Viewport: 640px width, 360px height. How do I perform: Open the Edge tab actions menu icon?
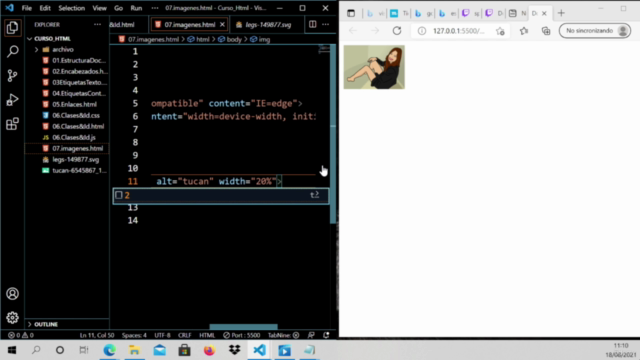351,13
